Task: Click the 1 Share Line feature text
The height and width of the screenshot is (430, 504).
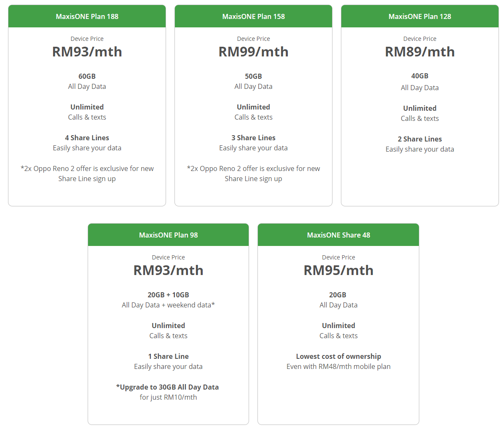Action: point(168,356)
